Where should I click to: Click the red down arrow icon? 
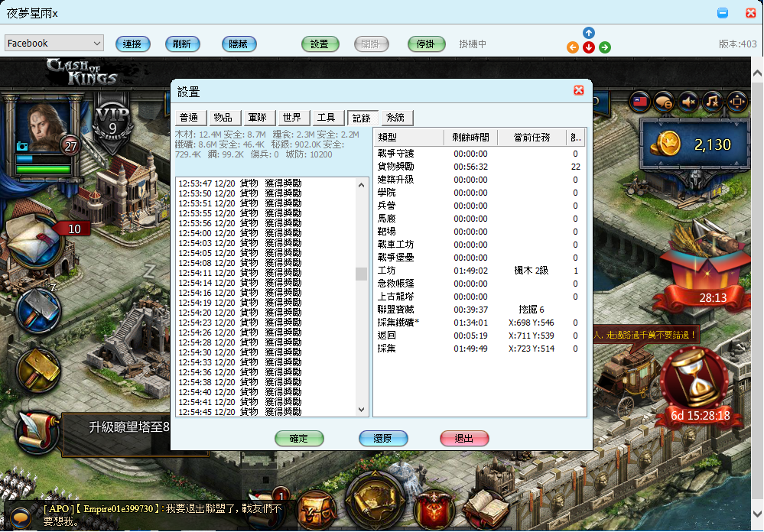click(x=589, y=47)
